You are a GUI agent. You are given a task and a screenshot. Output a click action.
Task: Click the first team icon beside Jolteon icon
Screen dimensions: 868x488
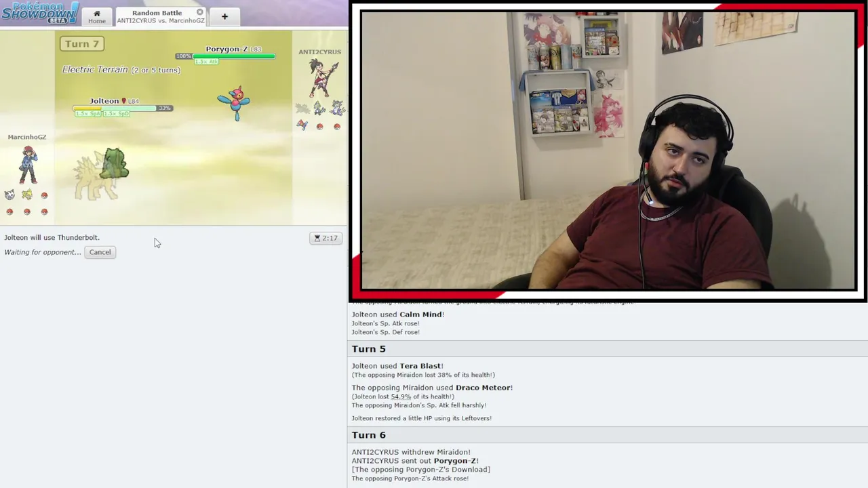(9, 195)
